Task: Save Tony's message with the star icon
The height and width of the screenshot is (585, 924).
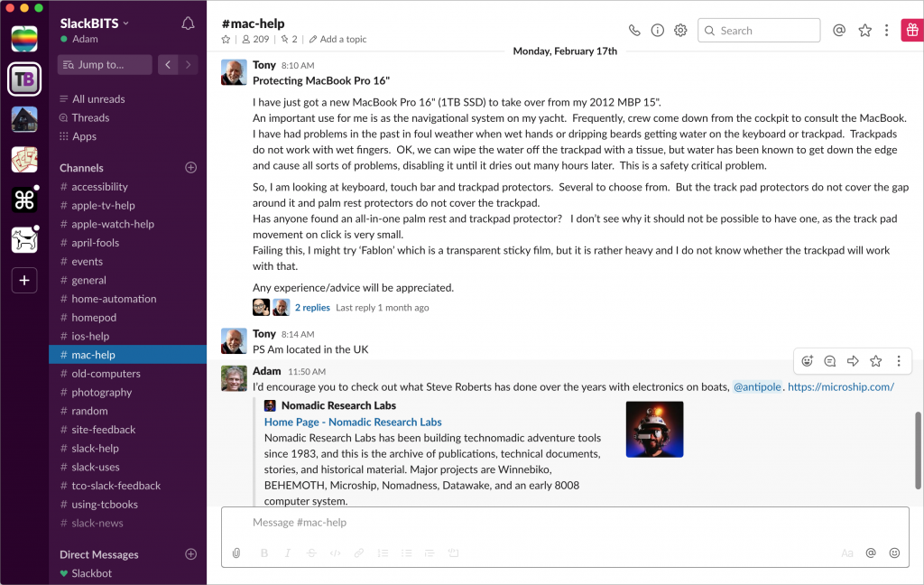Action: (875, 361)
